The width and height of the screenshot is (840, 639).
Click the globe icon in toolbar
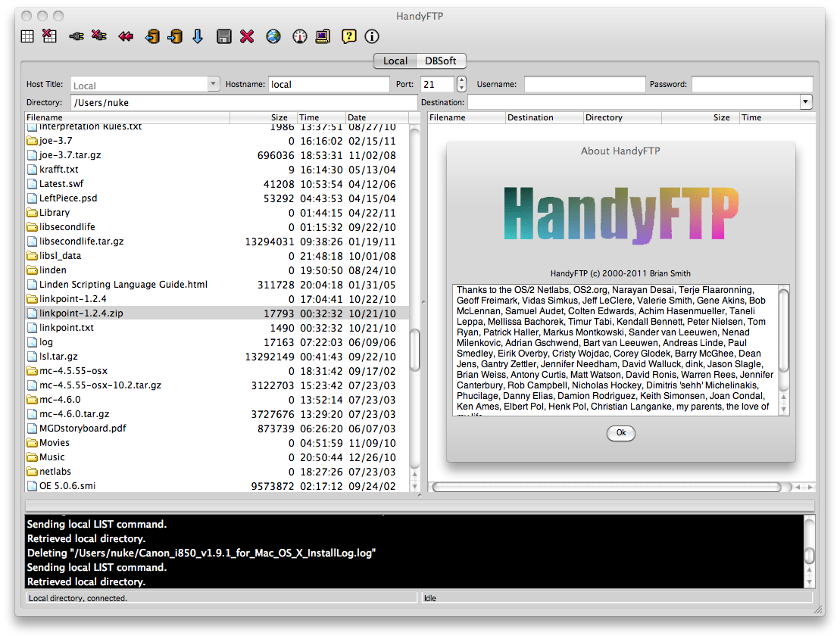(x=273, y=36)
